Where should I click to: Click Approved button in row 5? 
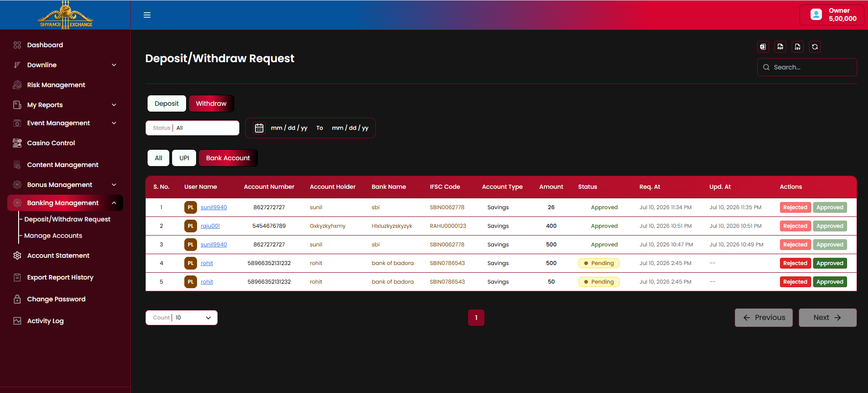[x=830, y=282]
